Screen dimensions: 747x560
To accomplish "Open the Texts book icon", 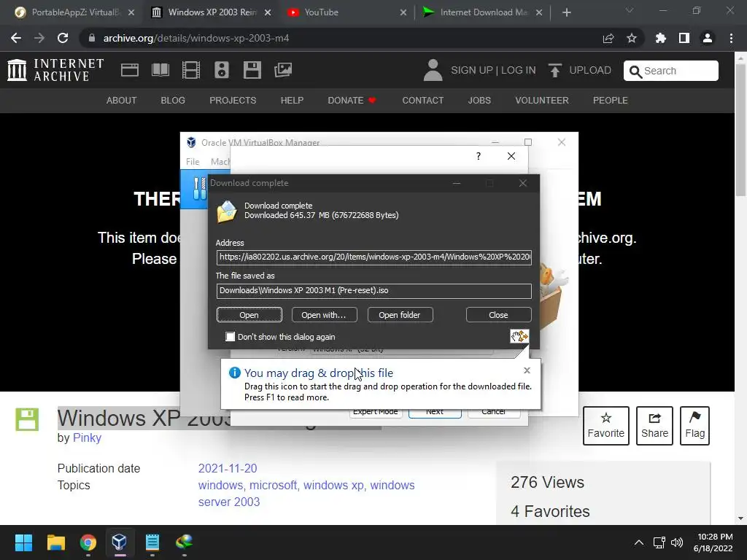I will coord(160,70).
